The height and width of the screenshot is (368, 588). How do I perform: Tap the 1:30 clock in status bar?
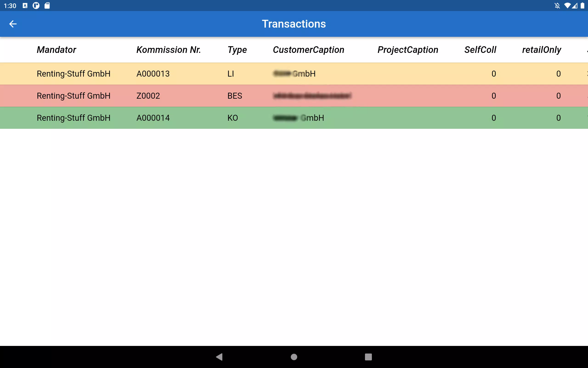(x=10, y=6)
